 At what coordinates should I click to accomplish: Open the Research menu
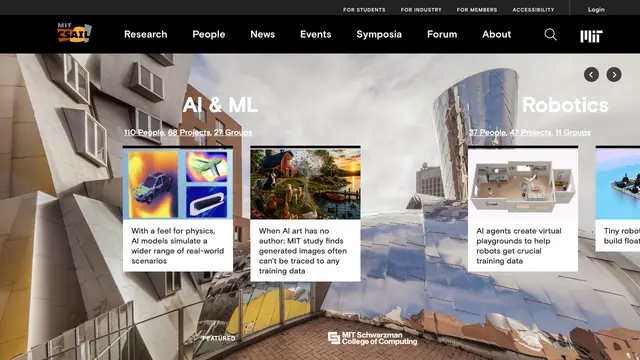tap(146, 34)
